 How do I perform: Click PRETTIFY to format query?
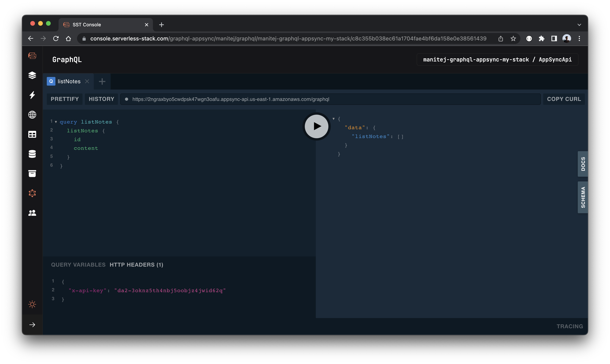pyautogui.click(x=65, y=99)
